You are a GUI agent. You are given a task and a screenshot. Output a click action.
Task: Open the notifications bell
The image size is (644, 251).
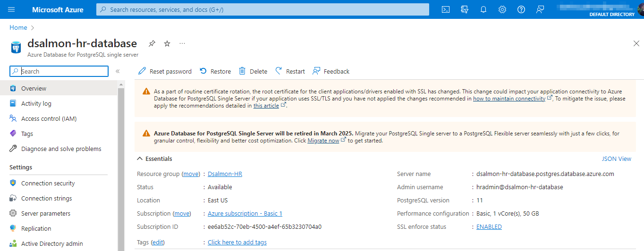pos(483,9)
